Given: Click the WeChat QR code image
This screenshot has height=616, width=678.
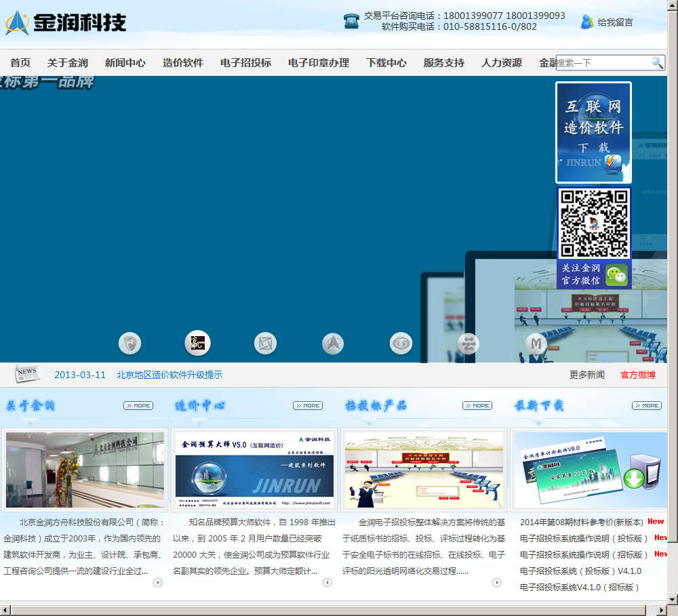Looking at the screenshot, I should (594, 224).
